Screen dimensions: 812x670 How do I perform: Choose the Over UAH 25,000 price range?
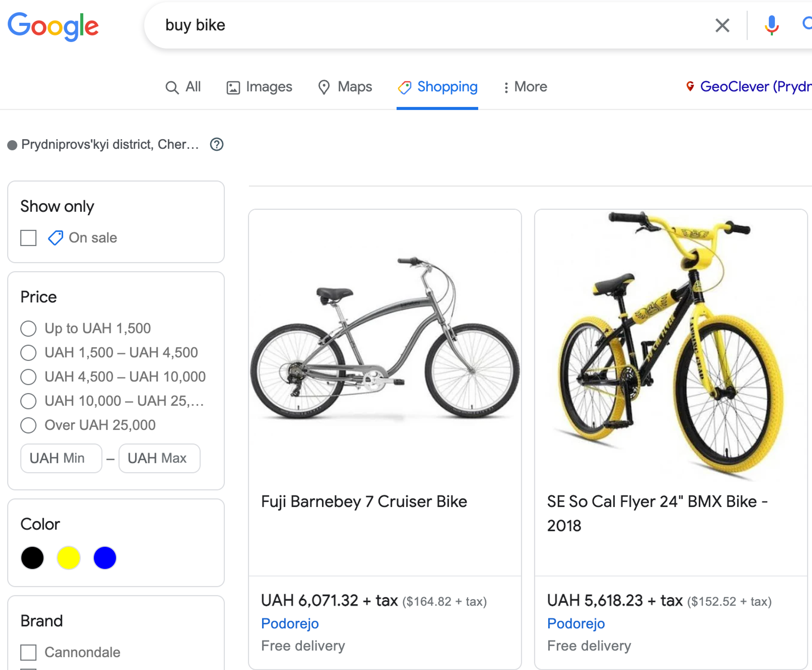(x=28, y=425)
